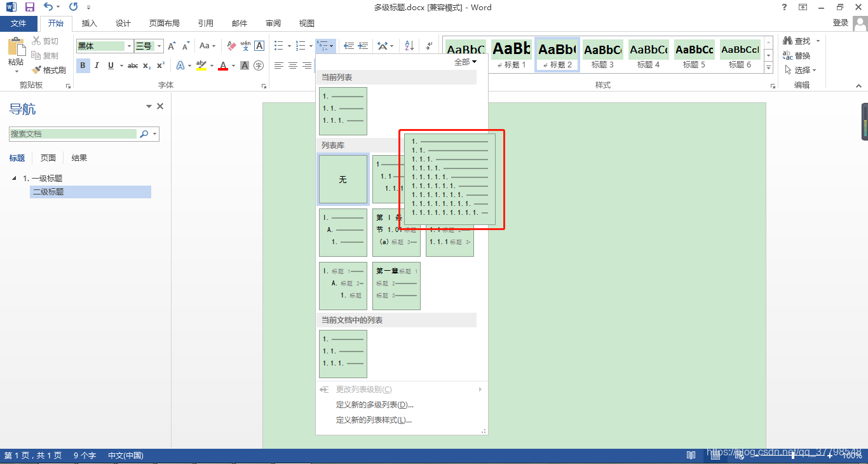Open the phonetic guide (wén) tool
This screenshot has width=868, height=464.
click(x=245, y=46)
